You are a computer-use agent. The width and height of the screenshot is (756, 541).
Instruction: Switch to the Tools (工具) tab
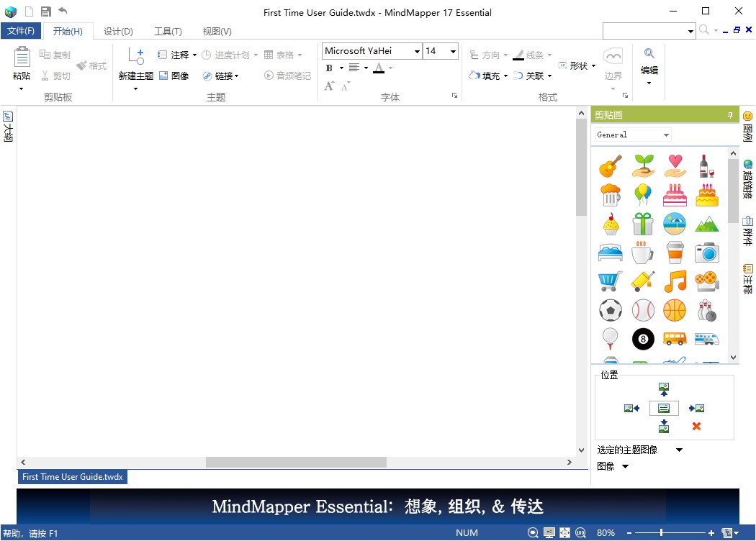168,32
